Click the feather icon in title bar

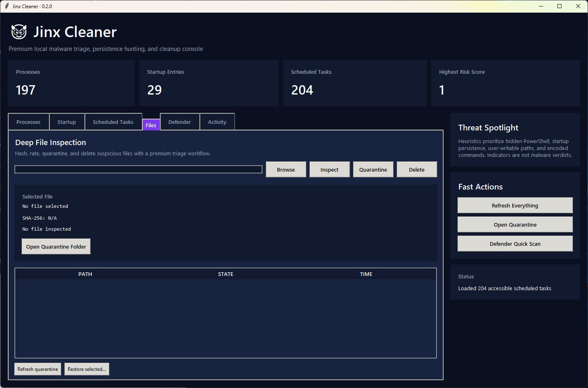tap(7, 6)
